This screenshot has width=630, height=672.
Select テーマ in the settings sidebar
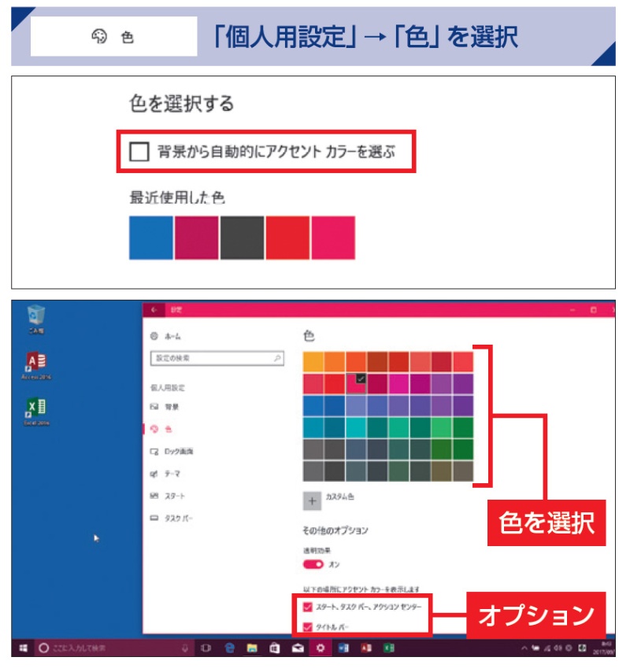pos(171,474)
